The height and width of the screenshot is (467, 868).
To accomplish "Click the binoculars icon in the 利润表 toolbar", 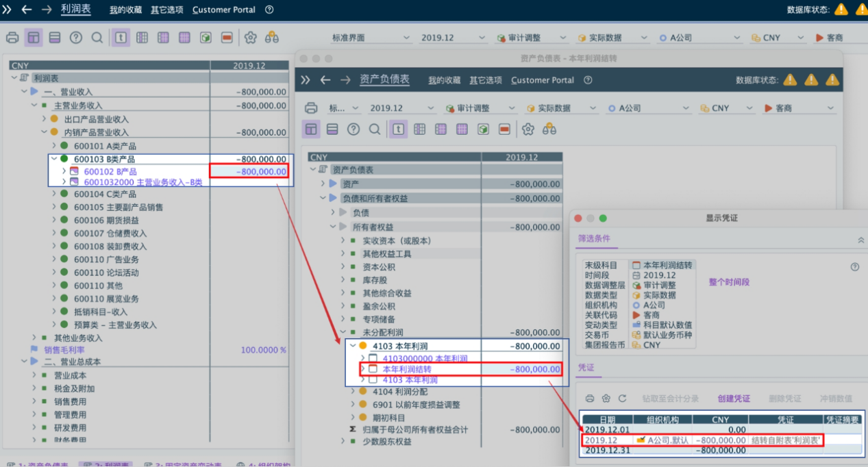I will pos(272,38).
